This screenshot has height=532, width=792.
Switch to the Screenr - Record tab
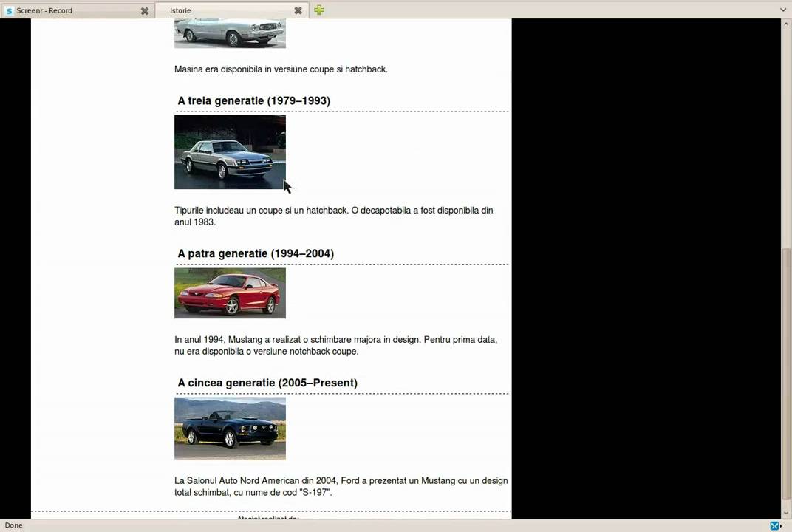tap(77, 10)
